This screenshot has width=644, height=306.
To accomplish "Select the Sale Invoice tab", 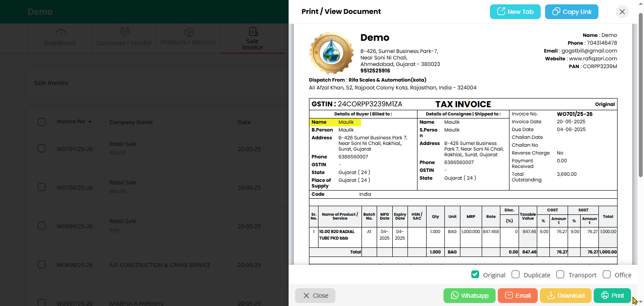I will (253, 39).
